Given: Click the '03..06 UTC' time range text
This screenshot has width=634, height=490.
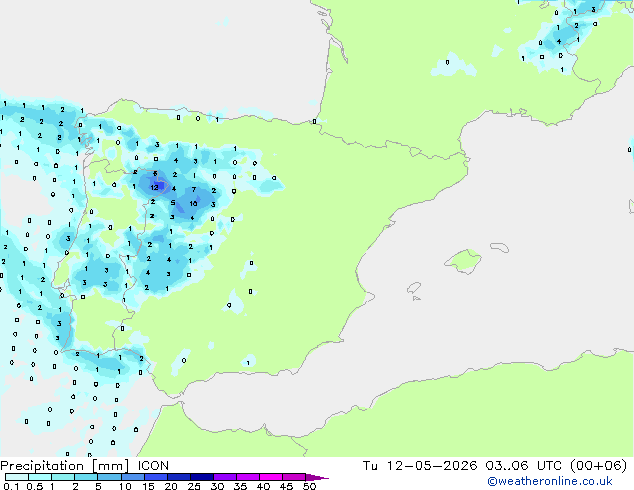Looking at the screenshot, I should coord(523,466).
